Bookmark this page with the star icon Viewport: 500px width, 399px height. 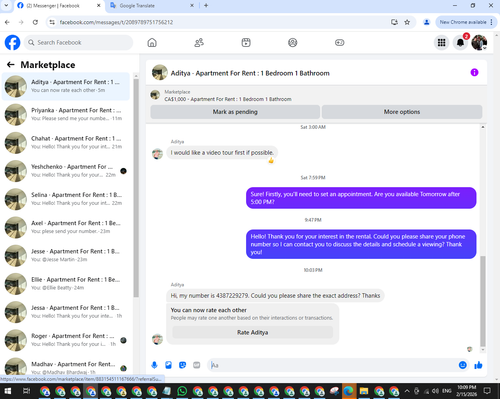pos(407,22)
